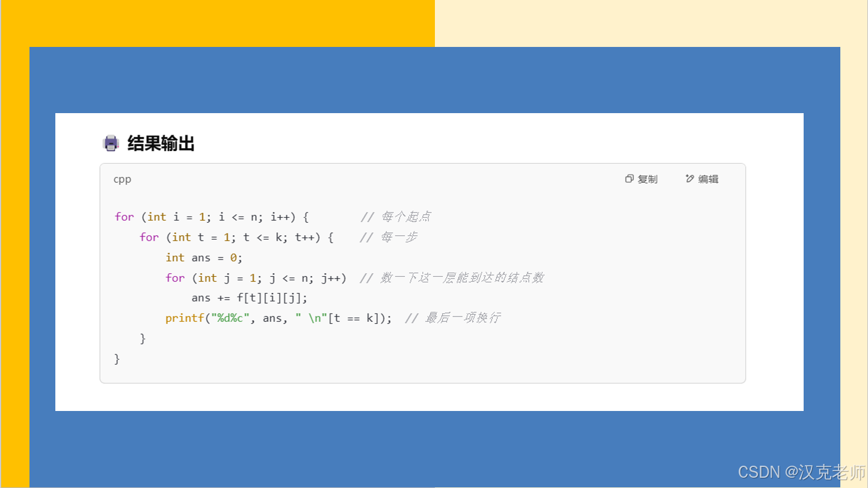The height and width of the screenshot is (488, 868).
Task: Click the 编辑 edit button
Action: click(x=702, y=179)
